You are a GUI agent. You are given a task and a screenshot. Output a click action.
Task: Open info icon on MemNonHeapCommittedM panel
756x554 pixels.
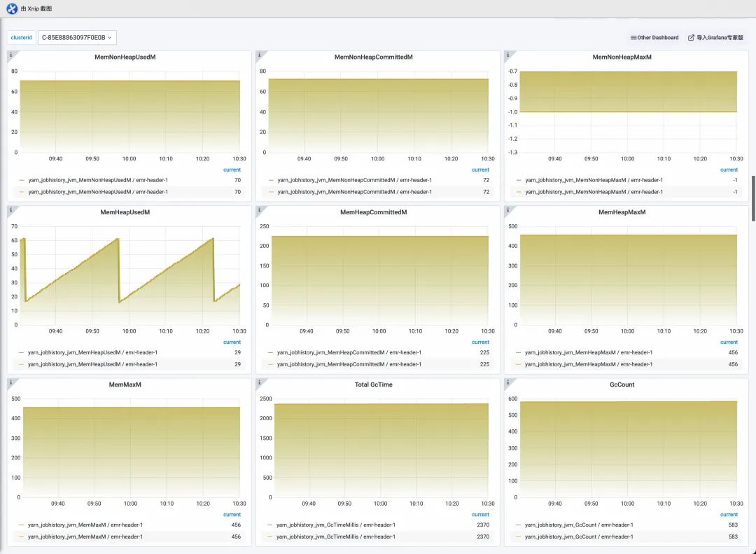(x=260, y=55)
